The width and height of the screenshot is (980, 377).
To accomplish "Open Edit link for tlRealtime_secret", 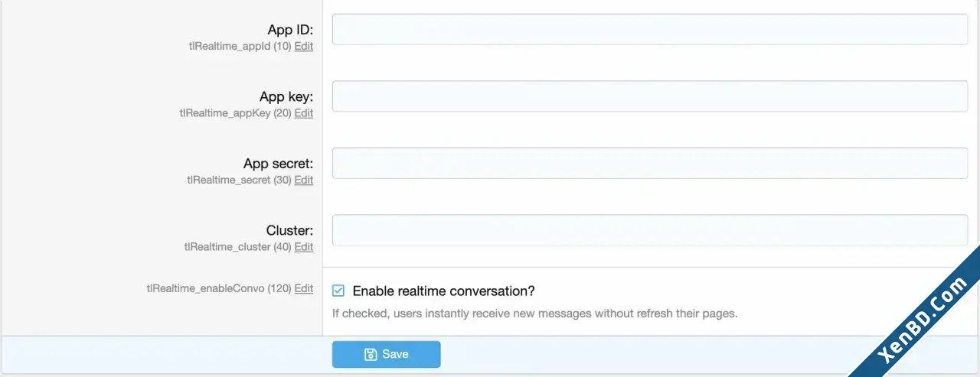I will tap(304, 180).
